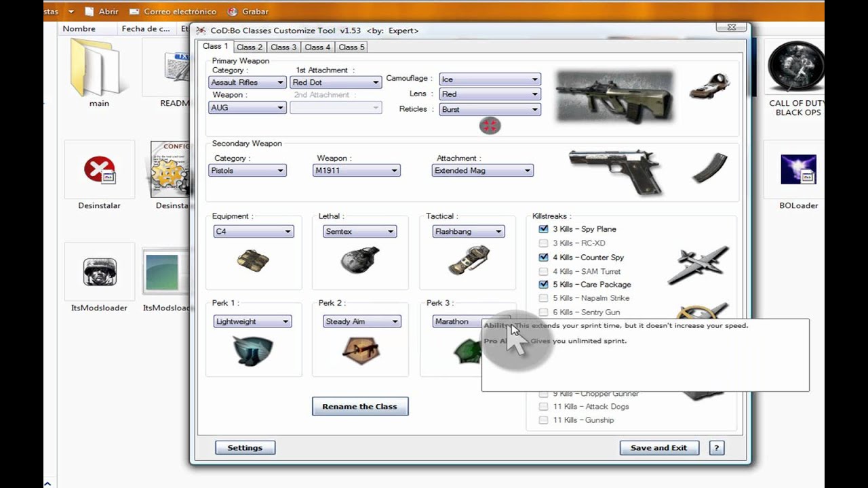
Task: Click the ItsModsload picture thumbnail in Explorer
Action: point(166,272)
